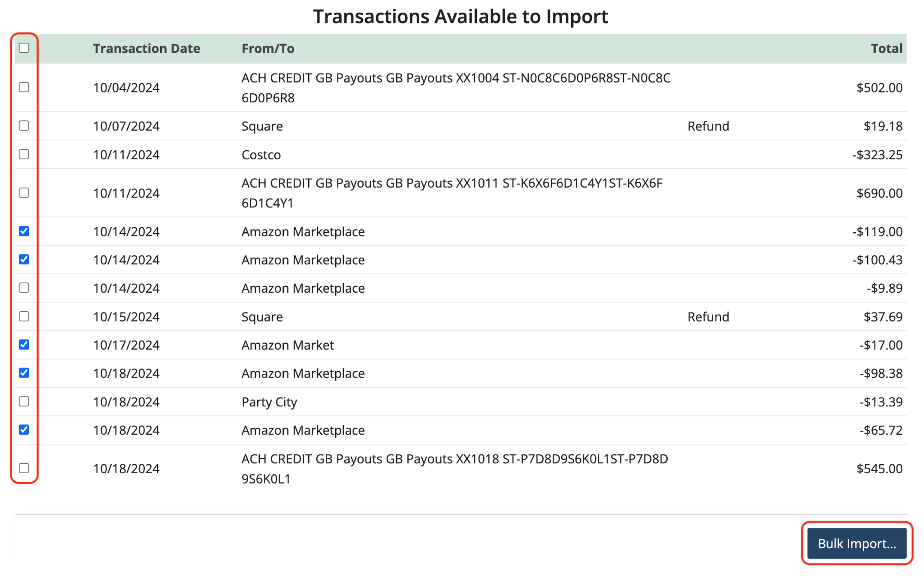Sort by the Total column header
This screenshot has height=576, width=924.
click(886, 48)
